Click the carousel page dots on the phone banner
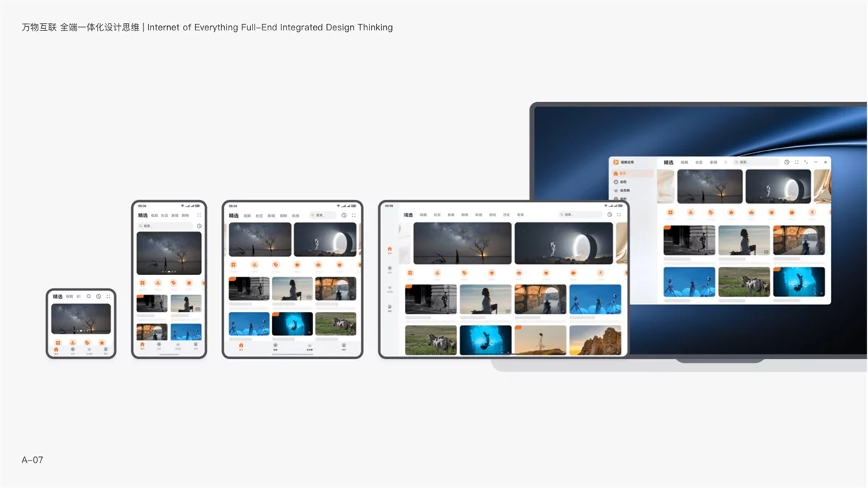This screenshot has width=868, height=488. tap(169, 271)
